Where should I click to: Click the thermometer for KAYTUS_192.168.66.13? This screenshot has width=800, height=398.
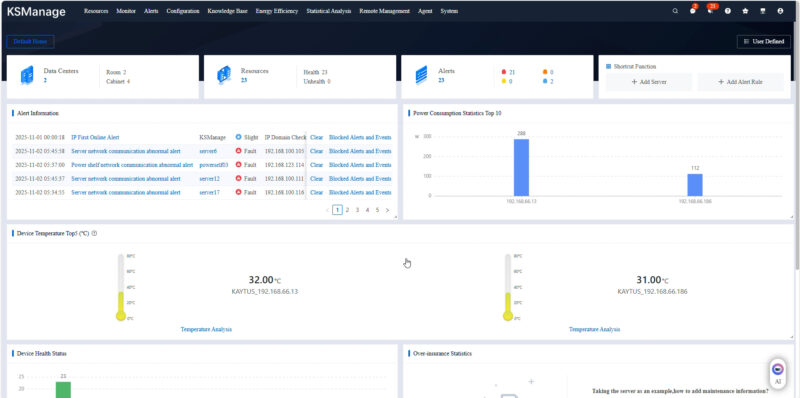[121, 287]
